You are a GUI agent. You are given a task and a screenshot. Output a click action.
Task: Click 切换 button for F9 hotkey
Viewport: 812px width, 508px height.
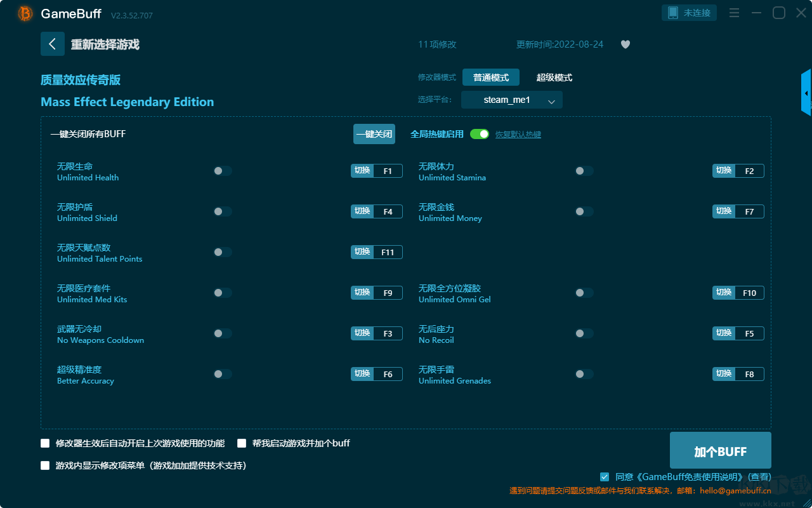362,293
